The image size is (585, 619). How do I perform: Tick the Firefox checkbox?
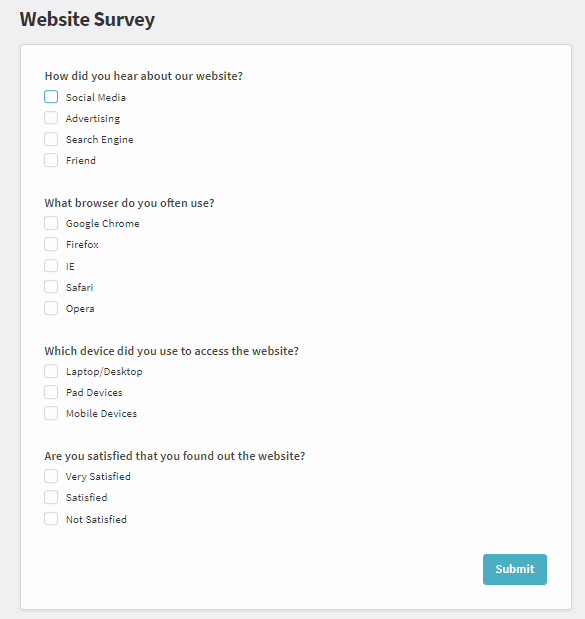click(x=51, y=244)
